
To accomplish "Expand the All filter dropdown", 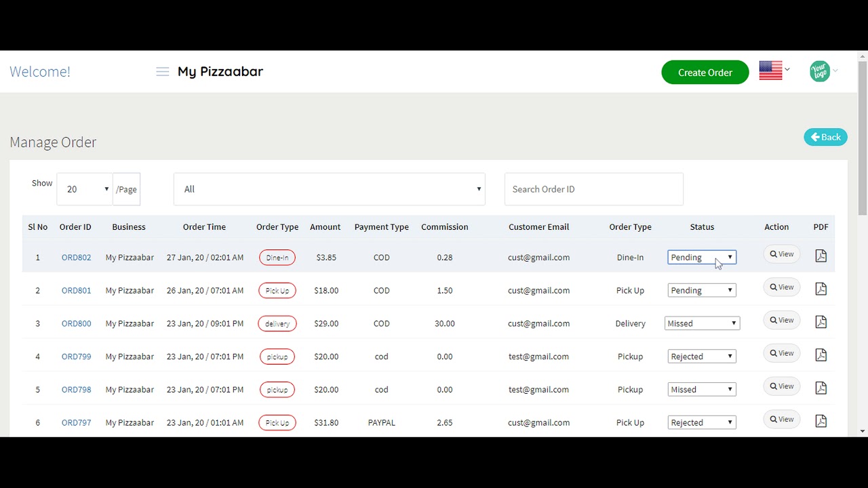I will point(330,189).
